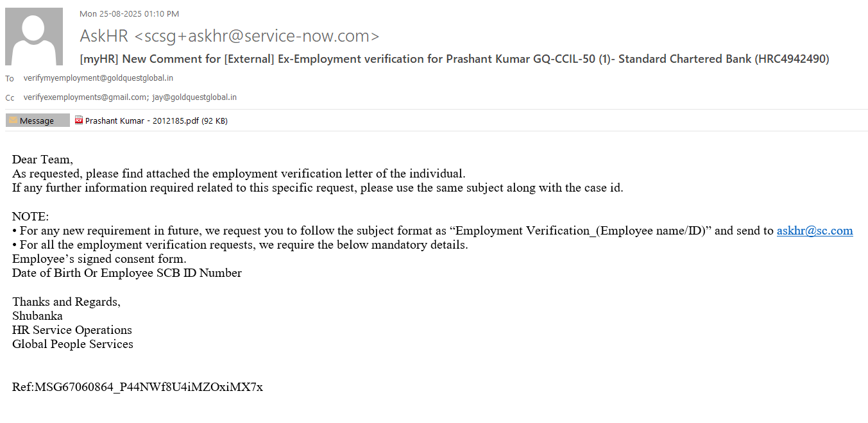The image size is (868, 423).
Task: Click the signature name Shubanka
Action: 37,315
